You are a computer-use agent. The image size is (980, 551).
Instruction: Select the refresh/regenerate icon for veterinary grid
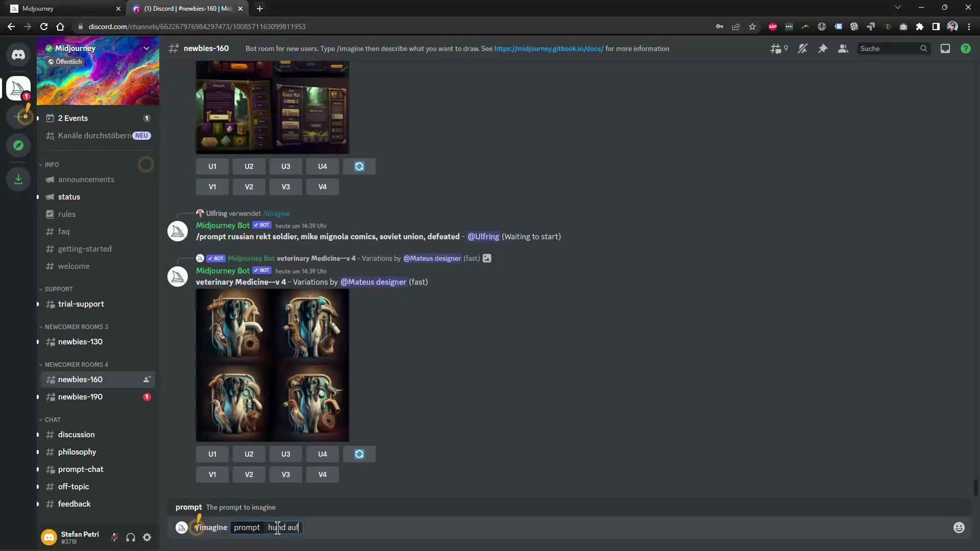[359, 454]
